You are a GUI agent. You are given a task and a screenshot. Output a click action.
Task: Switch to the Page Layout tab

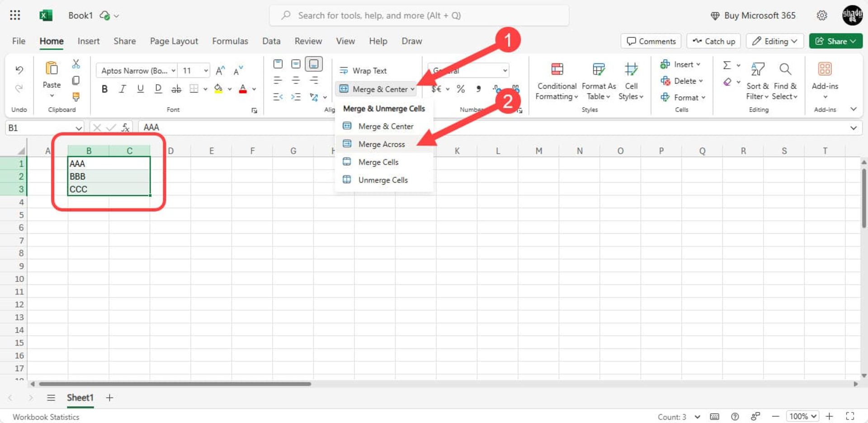(174, 41)
